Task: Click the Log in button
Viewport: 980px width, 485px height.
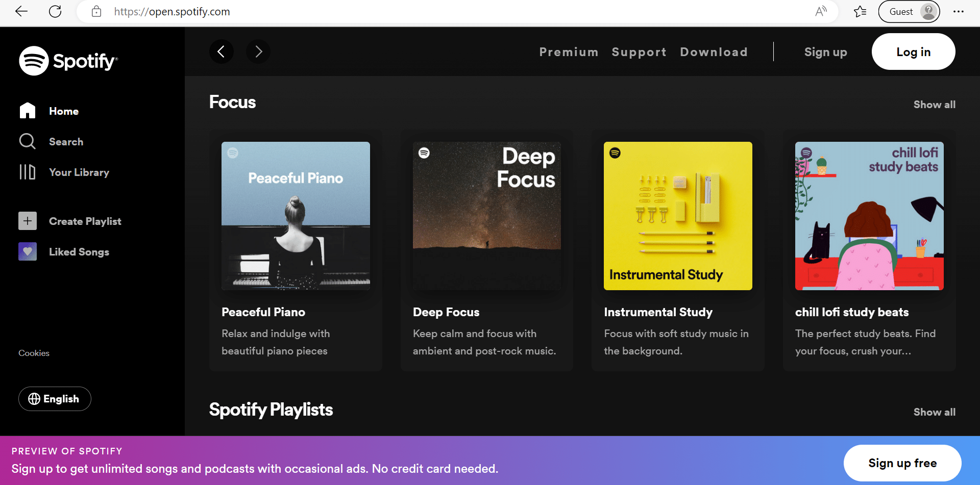Action: 913,52
